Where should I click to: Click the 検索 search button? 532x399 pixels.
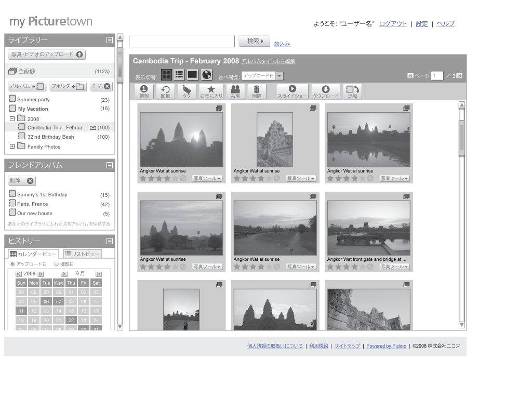(255, 41)
